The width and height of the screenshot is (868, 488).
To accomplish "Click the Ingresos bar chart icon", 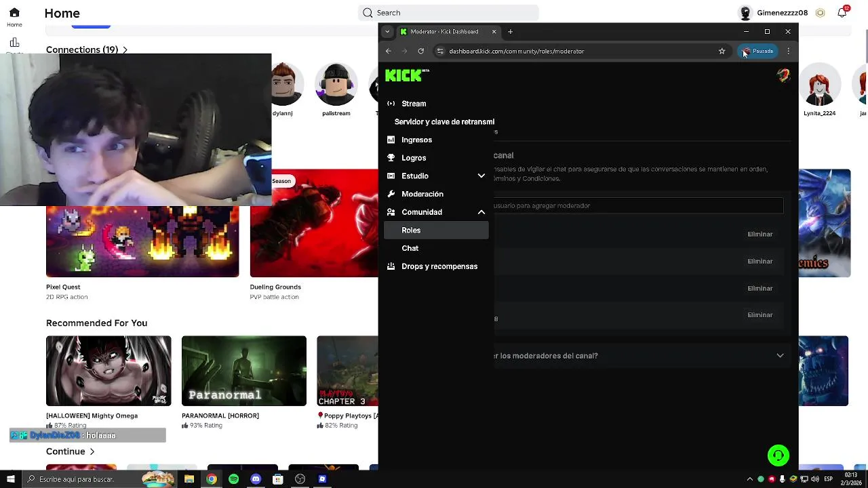I will [391, 140].
